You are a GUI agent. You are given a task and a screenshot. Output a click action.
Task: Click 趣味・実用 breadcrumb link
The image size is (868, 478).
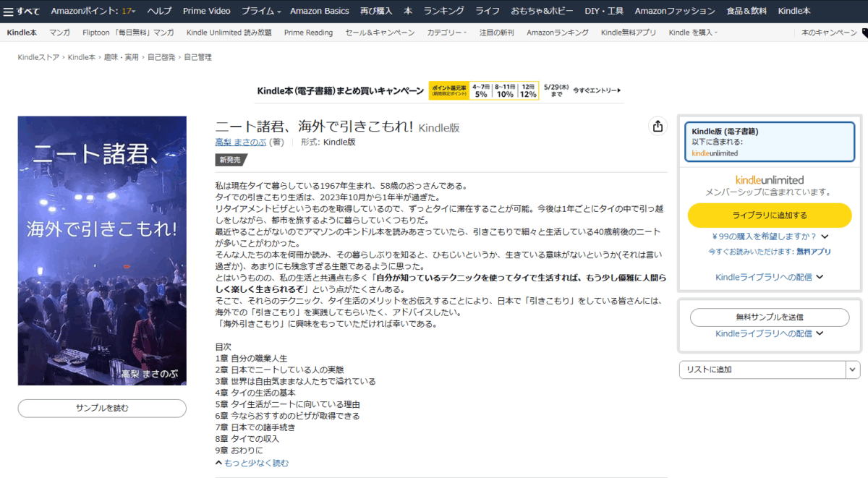pyautogui.click(x=122, y=57)
